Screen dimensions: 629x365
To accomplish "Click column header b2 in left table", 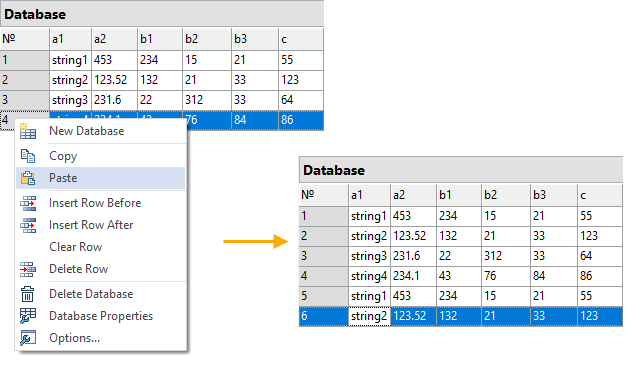I will (x=207, y=39).
